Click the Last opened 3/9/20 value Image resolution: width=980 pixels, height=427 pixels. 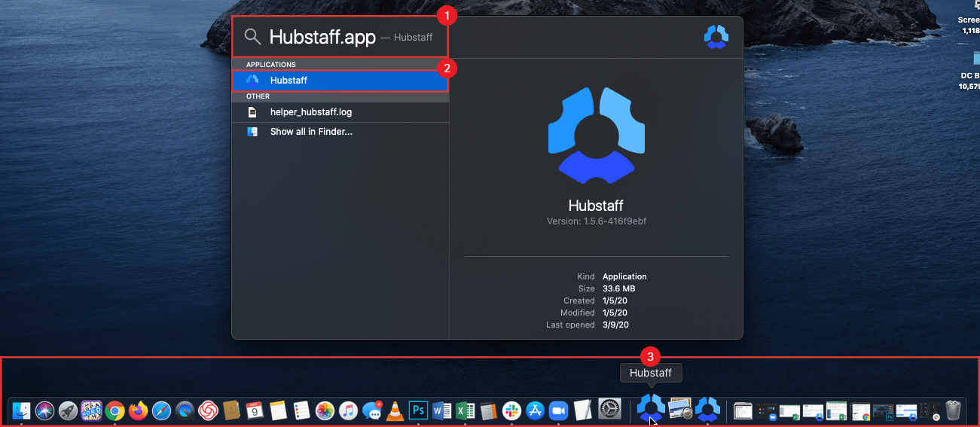tap(615, 325)
